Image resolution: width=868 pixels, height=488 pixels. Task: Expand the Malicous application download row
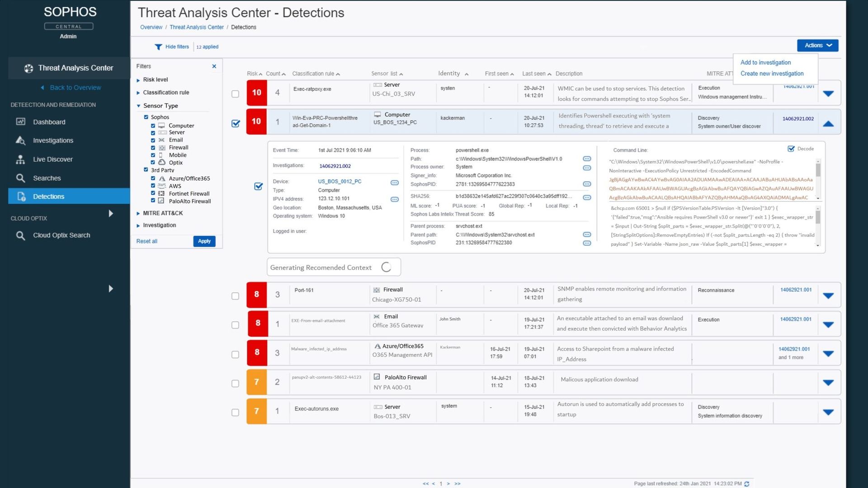(828, 383)
